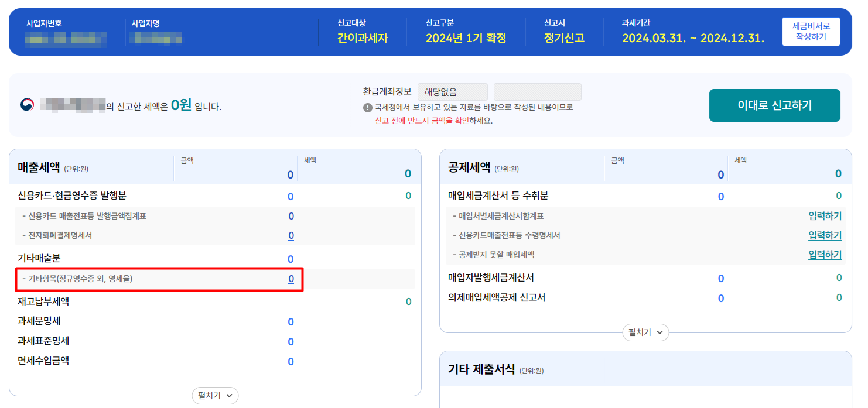Open the highlighted 기타항목(정규영수증 외, 영세율) amount
868x408 pixels.
coord(291,279)
